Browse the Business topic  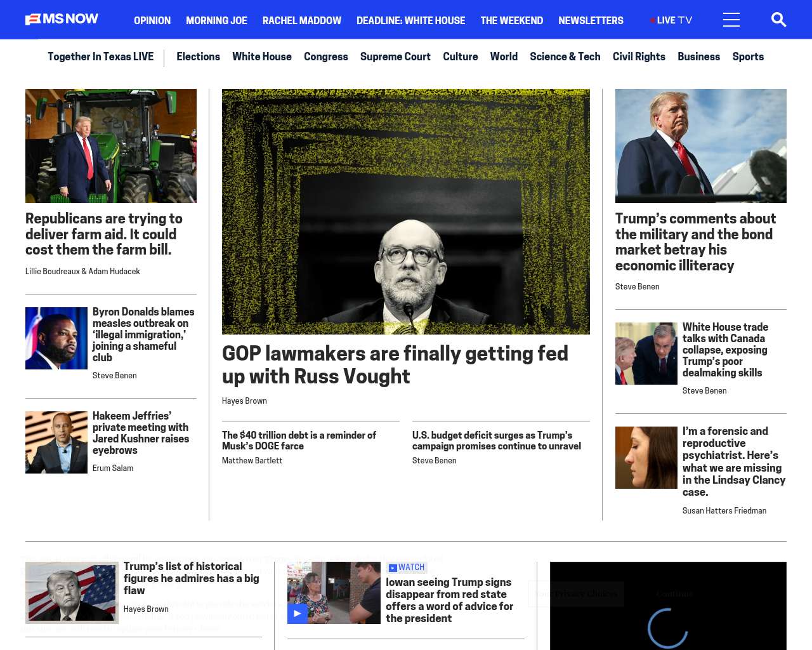(x=698, y=56)
